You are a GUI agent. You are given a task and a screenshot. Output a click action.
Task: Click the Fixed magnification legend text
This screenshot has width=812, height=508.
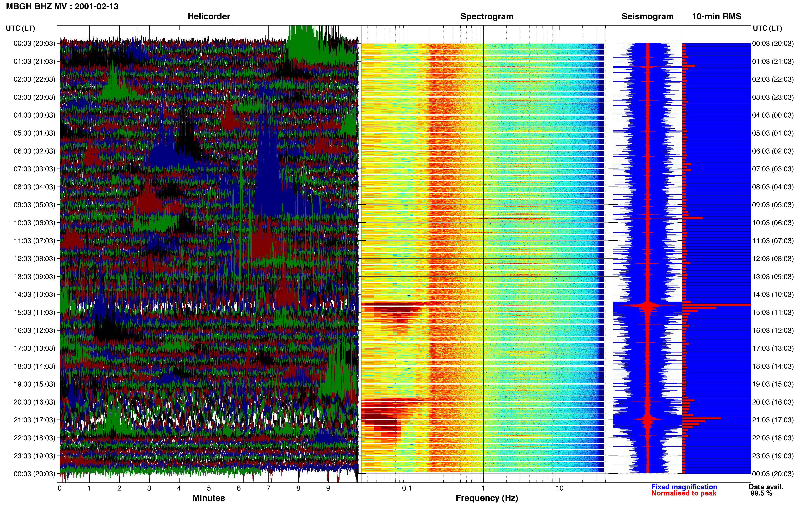684,487
